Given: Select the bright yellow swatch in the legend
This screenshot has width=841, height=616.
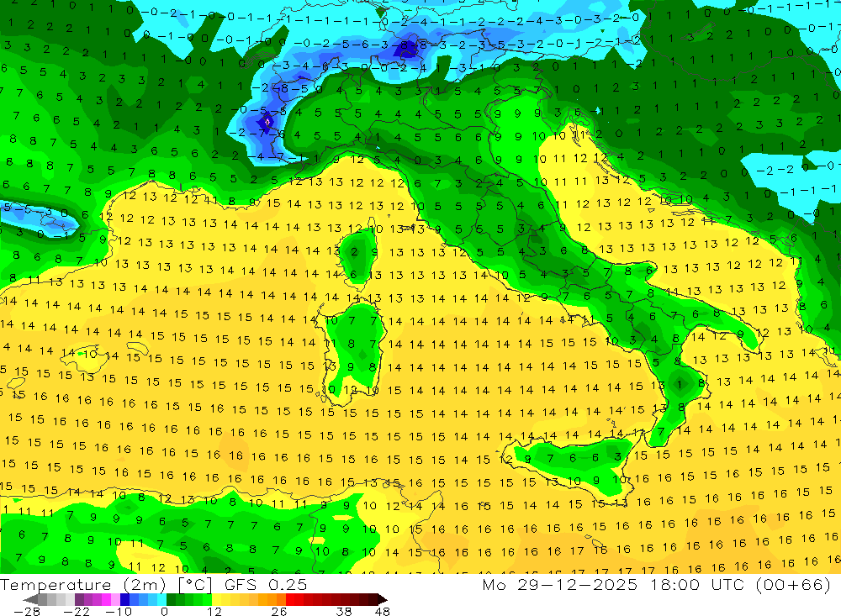Looking at the screenshot, I should (x=216, y=600).
